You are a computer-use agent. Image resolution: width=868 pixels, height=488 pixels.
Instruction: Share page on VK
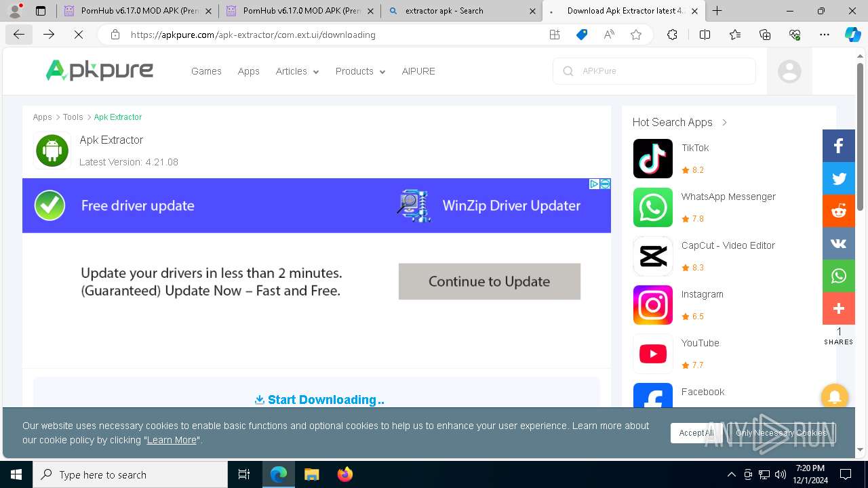839,243
